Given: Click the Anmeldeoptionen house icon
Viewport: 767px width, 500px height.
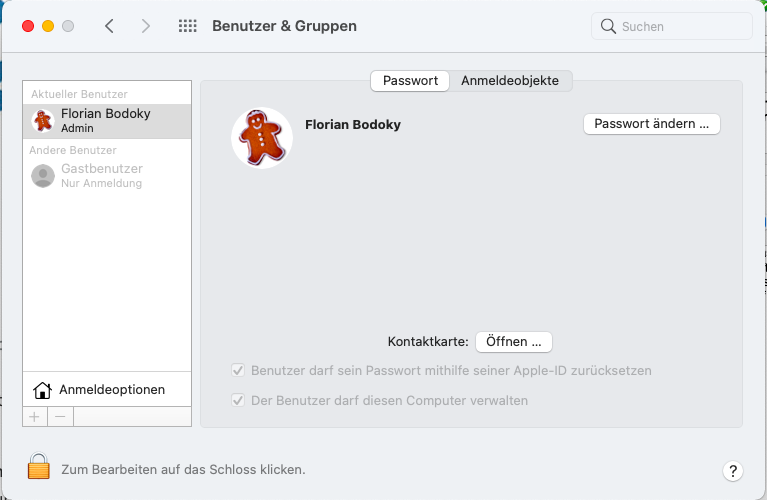Looking at the screenshot, I should tap(42, 389).
